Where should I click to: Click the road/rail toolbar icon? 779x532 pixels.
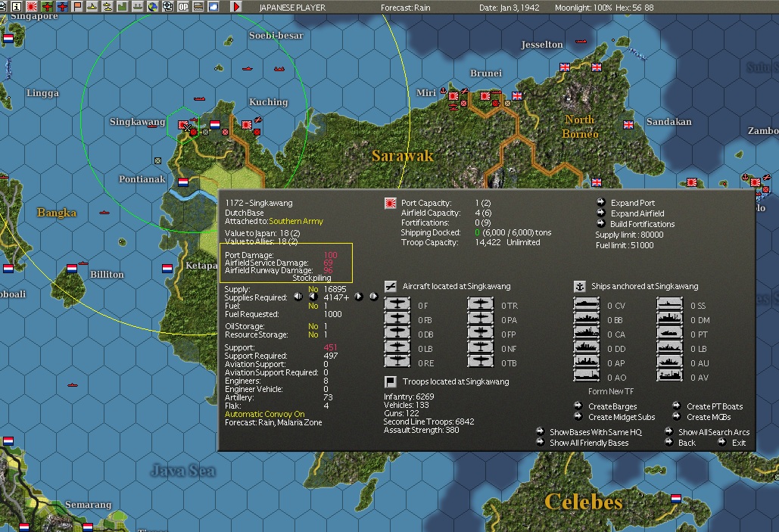[x=198, y=7]
